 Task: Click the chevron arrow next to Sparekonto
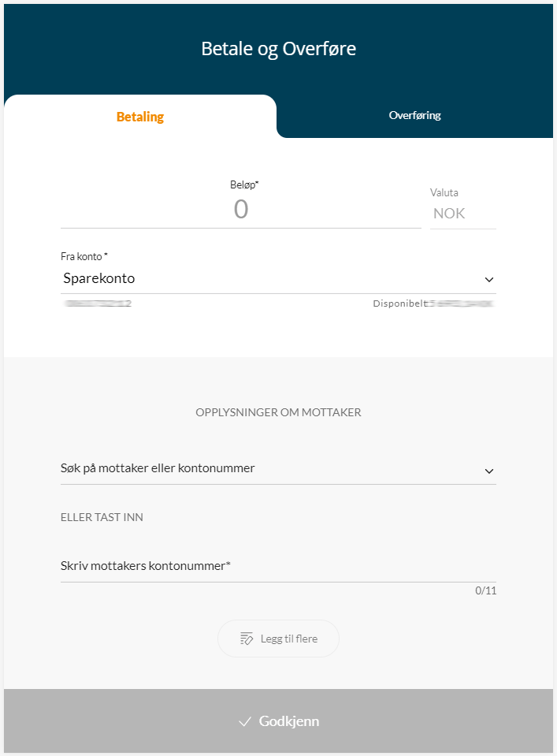tap(489, 280)
